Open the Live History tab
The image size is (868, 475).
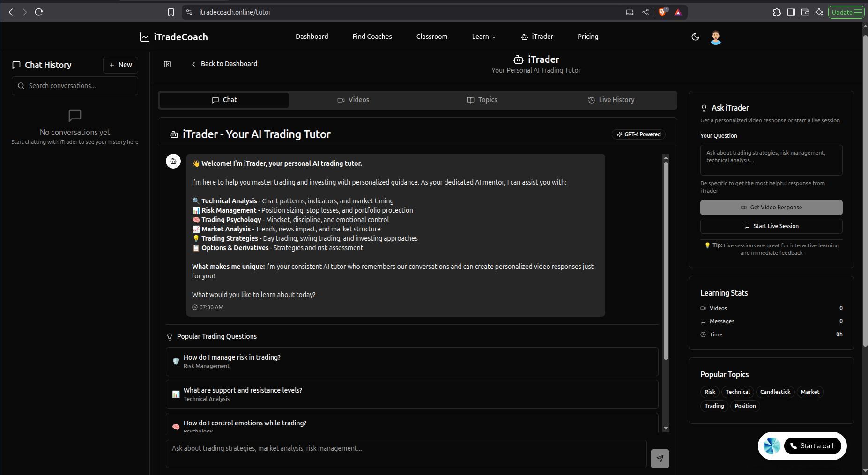point(611,100)
